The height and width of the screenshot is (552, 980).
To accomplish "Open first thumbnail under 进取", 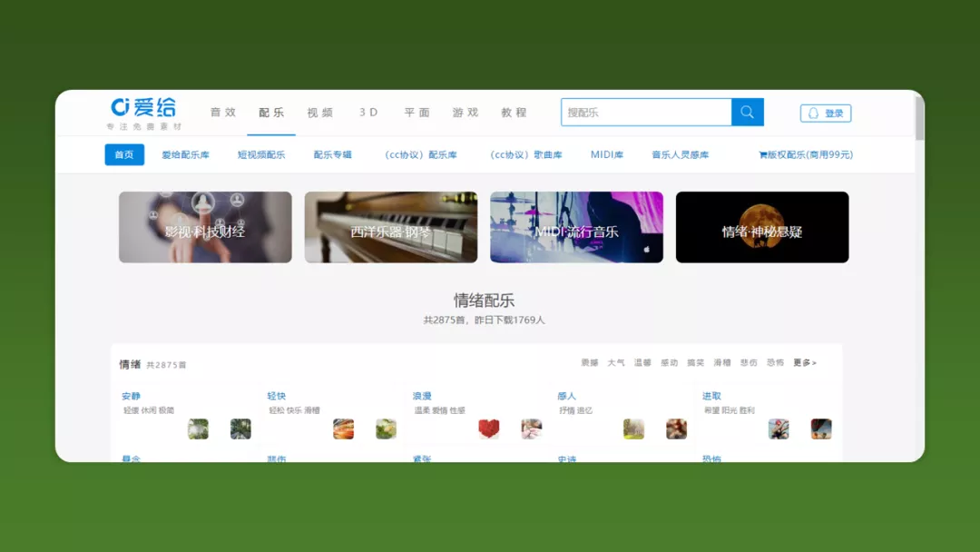I will pos(779,429).
